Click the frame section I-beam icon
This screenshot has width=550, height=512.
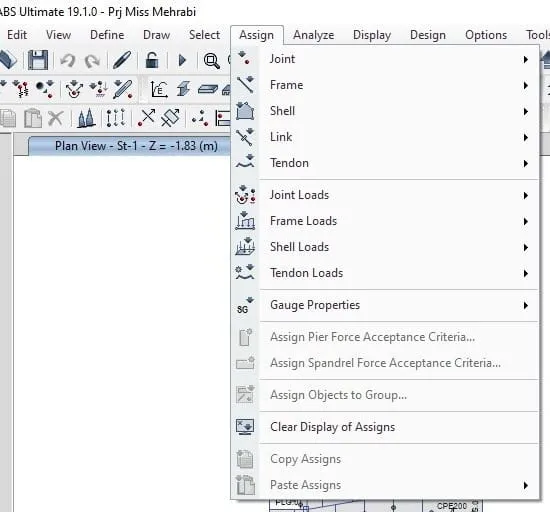183,88
